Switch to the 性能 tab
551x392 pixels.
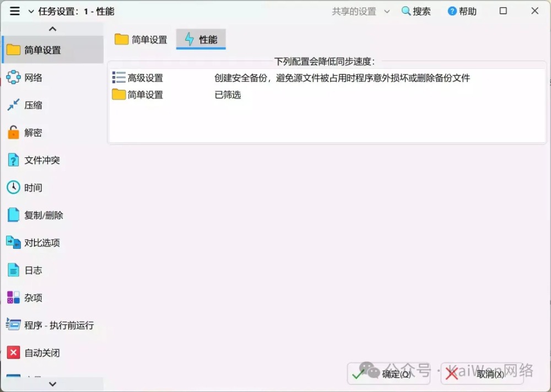[x=201, y=40]
